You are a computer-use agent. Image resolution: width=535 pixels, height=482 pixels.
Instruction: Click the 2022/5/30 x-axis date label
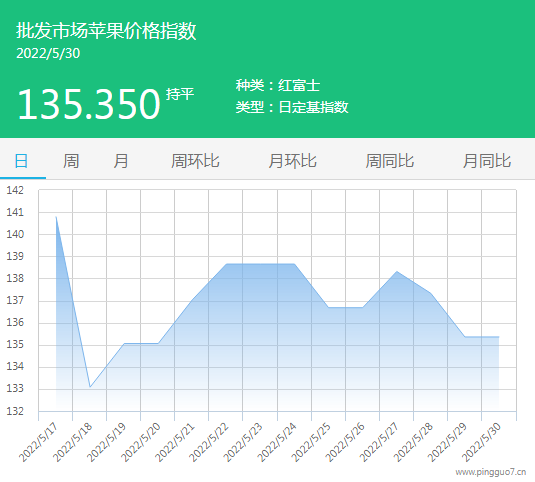[481, 442]
